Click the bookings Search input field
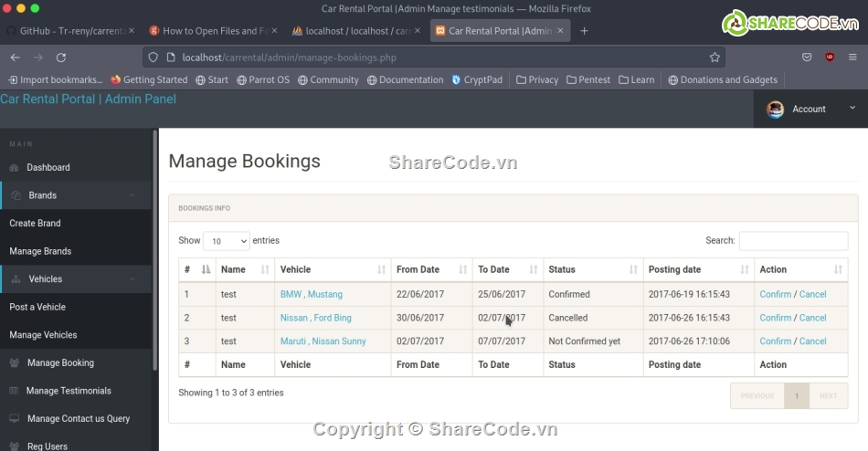868x451 pixels. [x=793, y=241]
